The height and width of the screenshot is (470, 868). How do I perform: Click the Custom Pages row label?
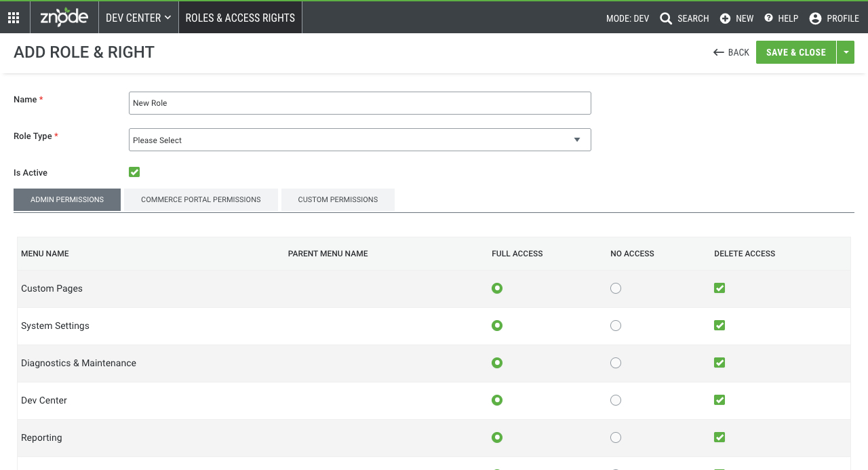(x=52, y=288)
